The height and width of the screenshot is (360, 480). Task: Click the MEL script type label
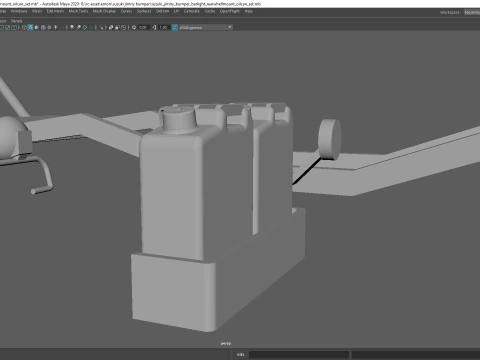coord(241,355)
